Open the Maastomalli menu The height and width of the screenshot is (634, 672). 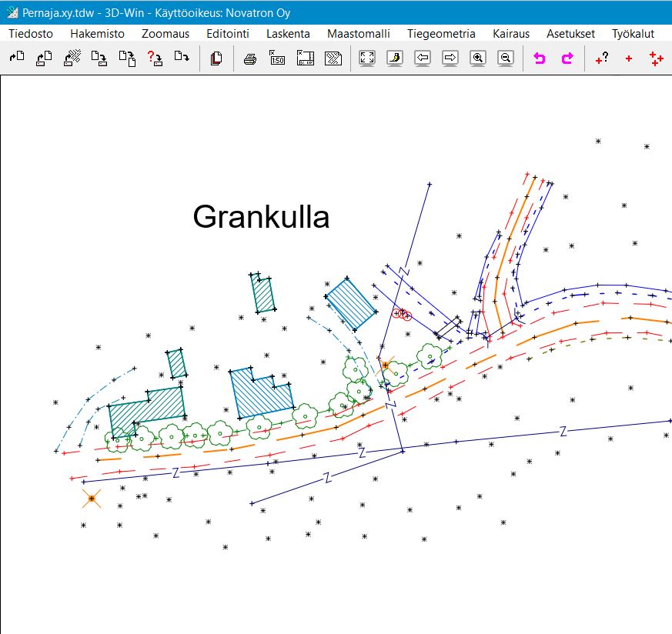point(358,34)
